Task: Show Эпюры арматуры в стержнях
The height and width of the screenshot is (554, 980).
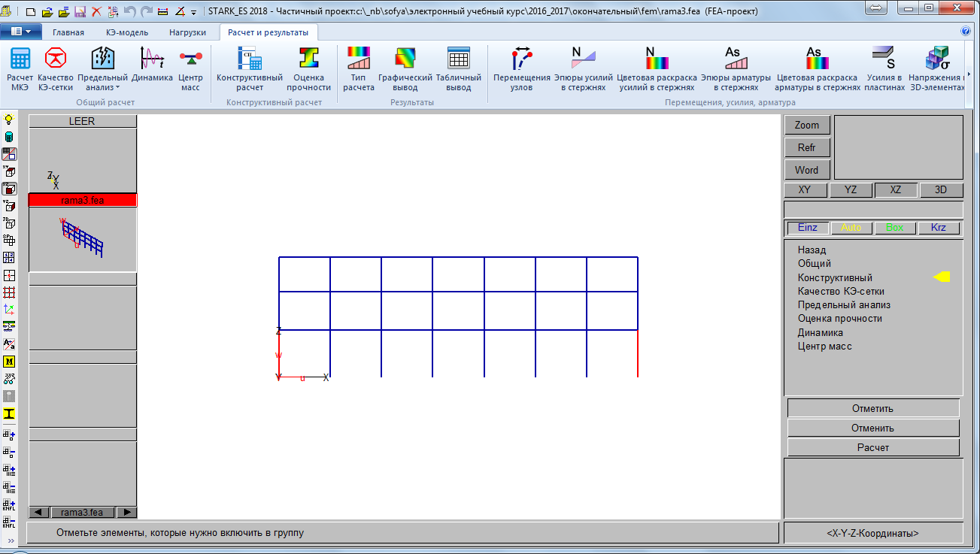Action: coord(736,69)
